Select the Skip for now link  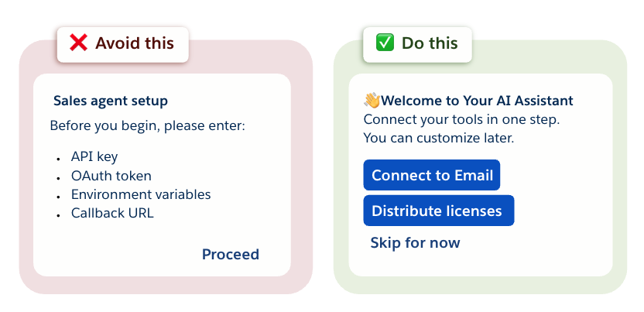pos(415,243)
